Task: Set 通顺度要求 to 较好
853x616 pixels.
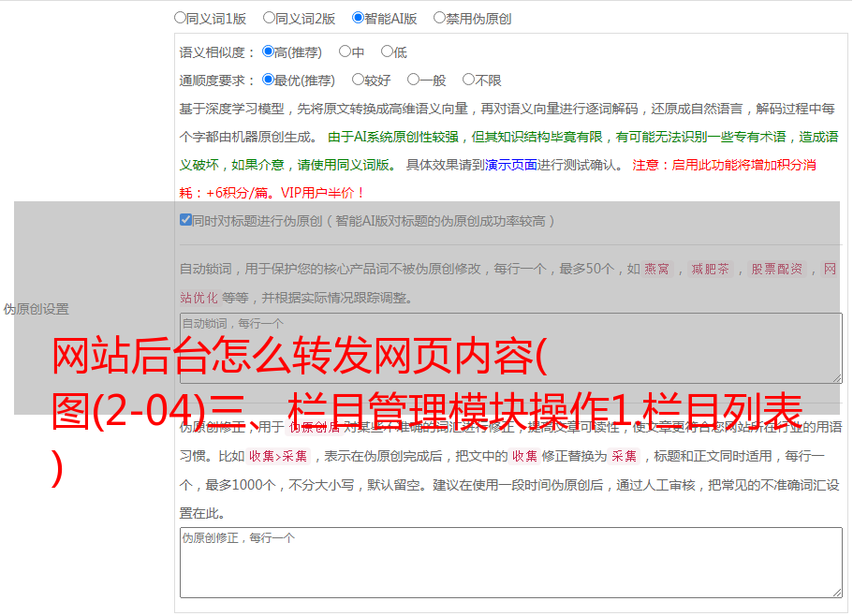Action: 358,80
